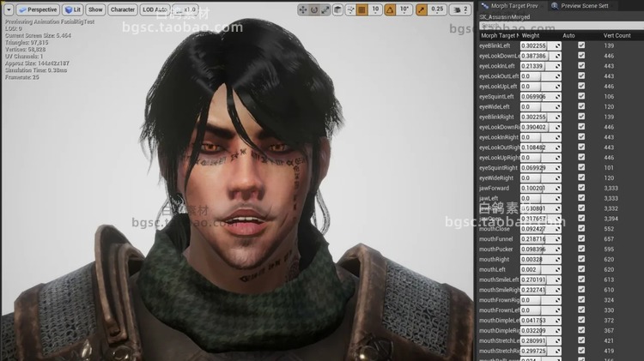Viewport: 644px width, 361px height.
Task: Toggle grid snapping orange icon
Action: point(361,9)
